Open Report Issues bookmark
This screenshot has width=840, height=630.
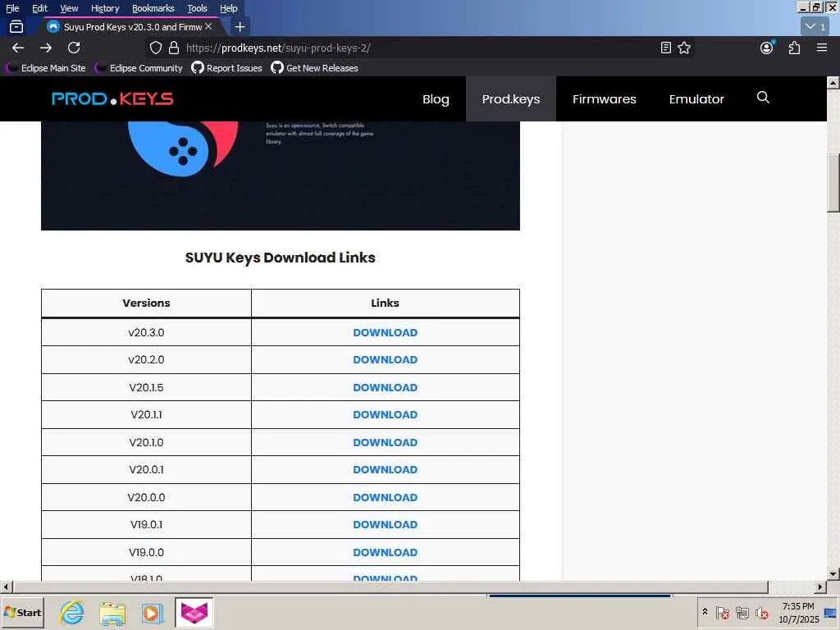(x=227, y=68)
